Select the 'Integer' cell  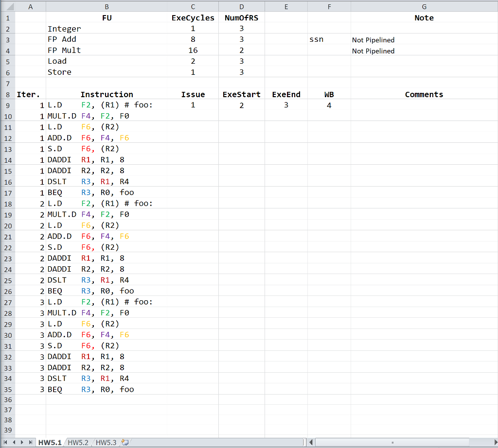[x=107, y=29]
